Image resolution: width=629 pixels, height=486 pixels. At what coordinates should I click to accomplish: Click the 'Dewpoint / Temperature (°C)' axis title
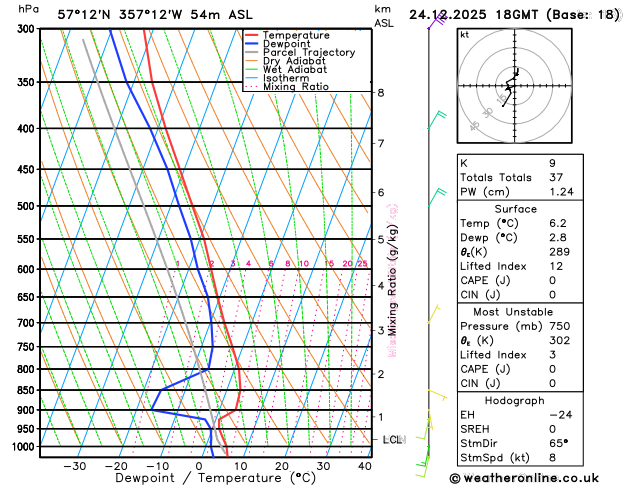[215, 478]
